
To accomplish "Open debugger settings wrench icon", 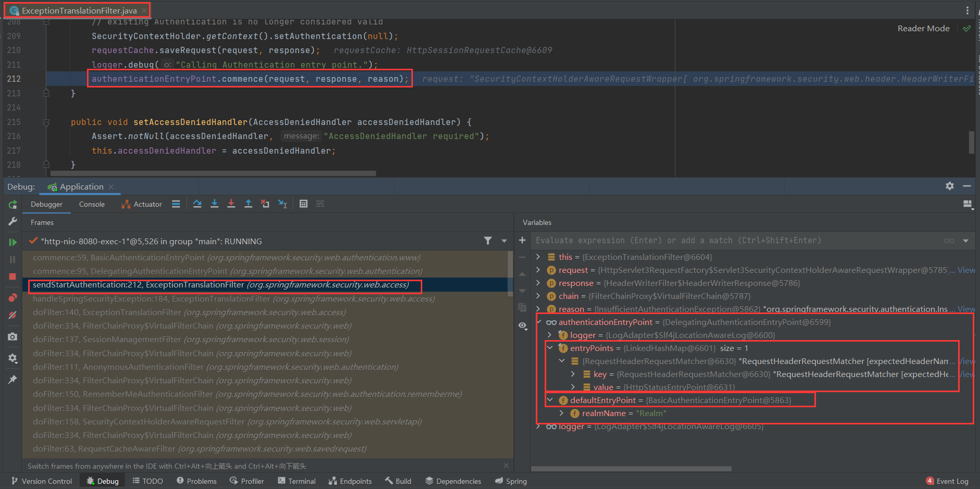I will click(12, 221).
